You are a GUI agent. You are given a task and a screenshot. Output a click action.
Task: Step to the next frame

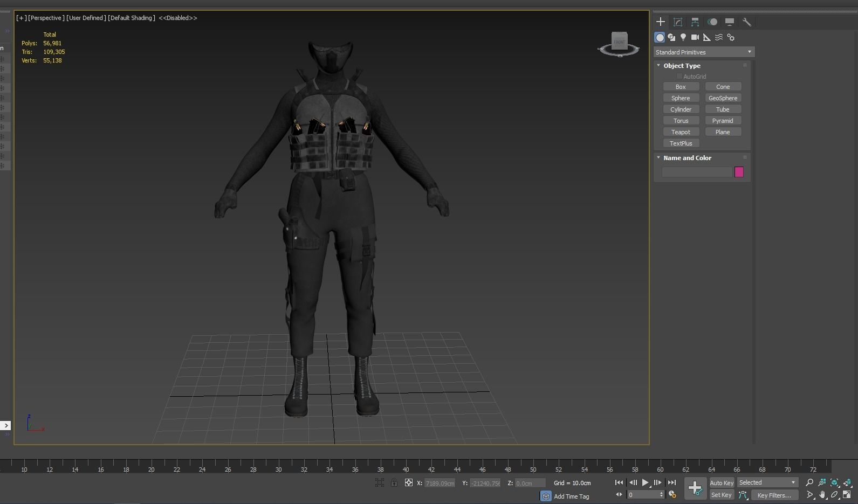[x=657, y=482]
